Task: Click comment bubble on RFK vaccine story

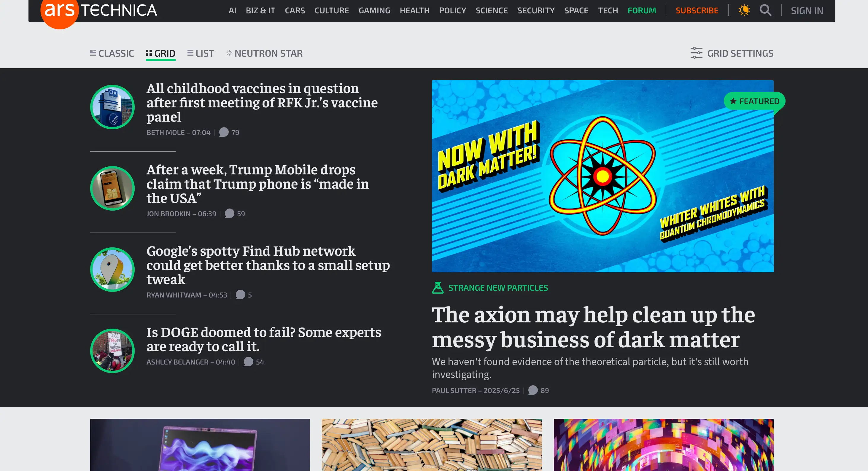Action: click(224, 132)
